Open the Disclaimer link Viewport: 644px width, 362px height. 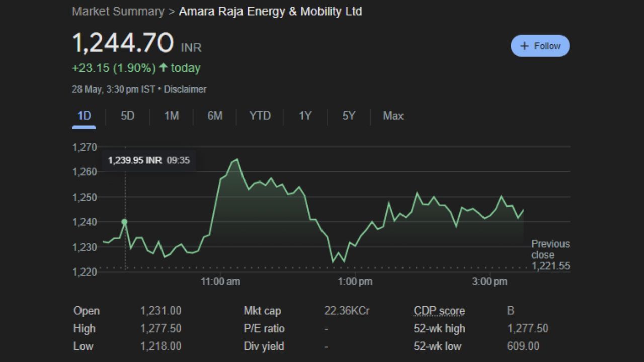pyautogui.click(x=185, y=89)
